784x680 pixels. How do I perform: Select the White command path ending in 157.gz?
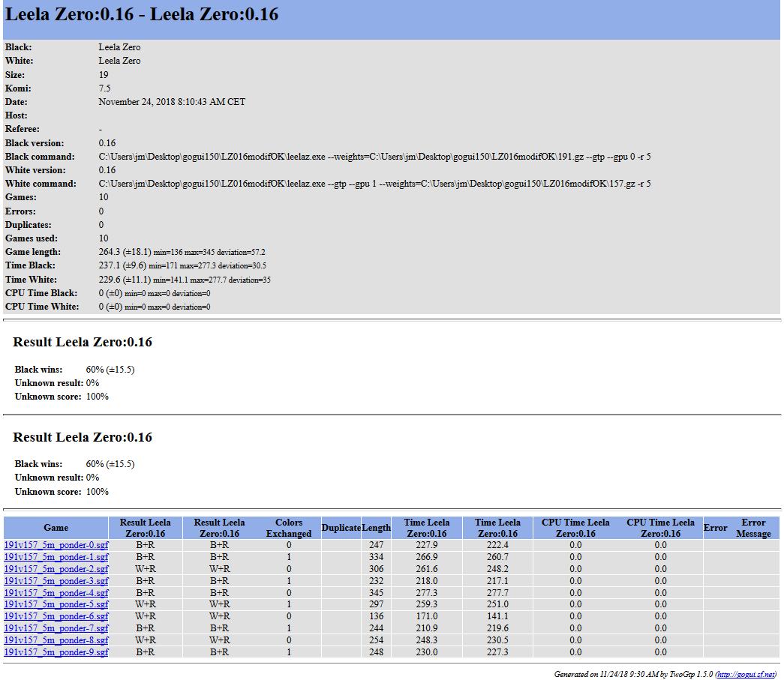[374, 184]
